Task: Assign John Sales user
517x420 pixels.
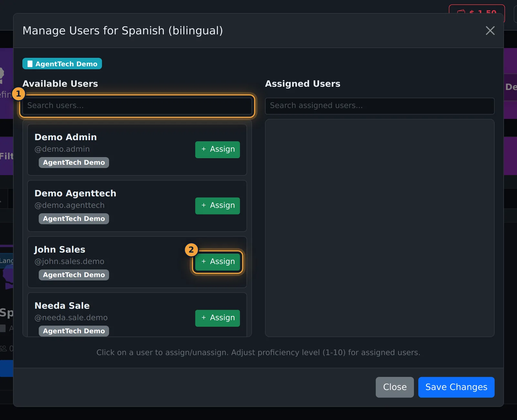Action: click(217, 262)
